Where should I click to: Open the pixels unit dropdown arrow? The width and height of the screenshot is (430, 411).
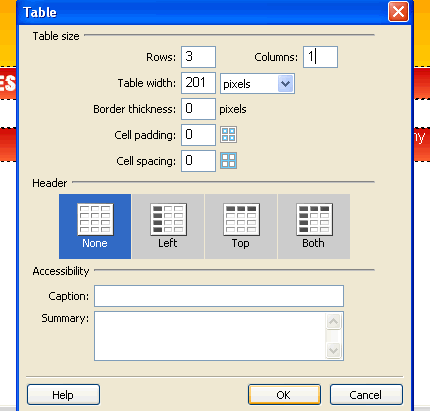click(286, 84)
